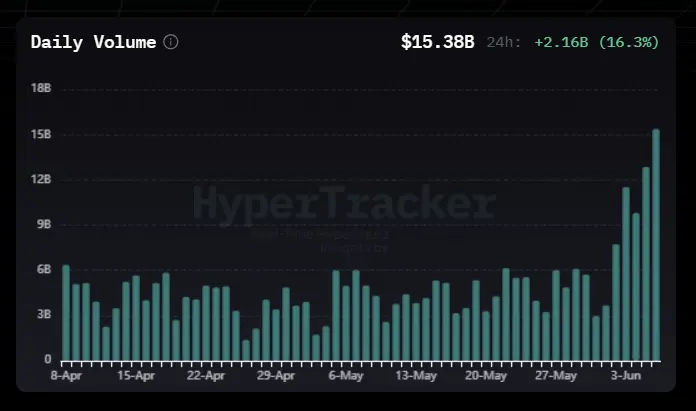Screen dimensions: 696x411
Task: Click the +2.16B (16.3%) change value
Action: (x=597, y=42)
